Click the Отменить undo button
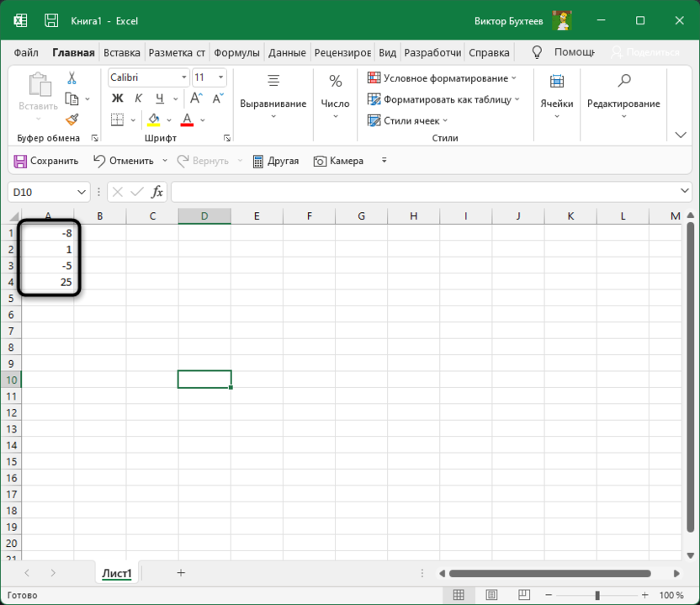The width and height of the screenshot is (700, 605). coord(124,161)
